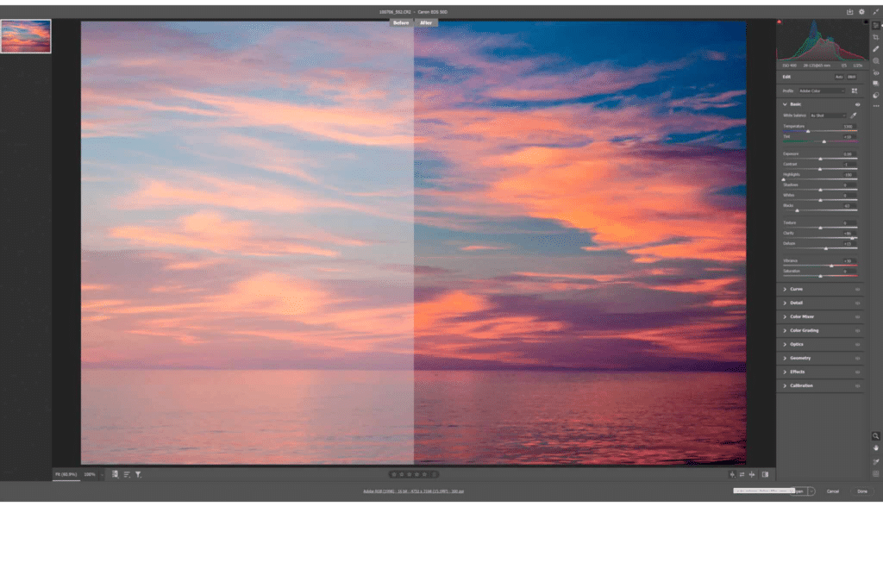The image size is (883, 588).
Task: Select the Crop tool in the right sidebar
Action: [876, 35]
